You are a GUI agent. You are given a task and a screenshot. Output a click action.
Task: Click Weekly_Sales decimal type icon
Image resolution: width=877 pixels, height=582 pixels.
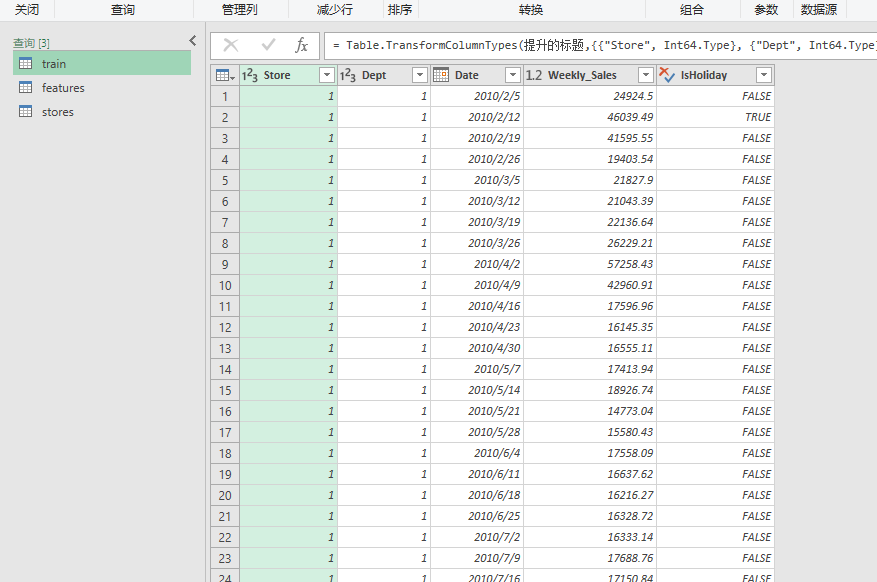coord(534,75)
